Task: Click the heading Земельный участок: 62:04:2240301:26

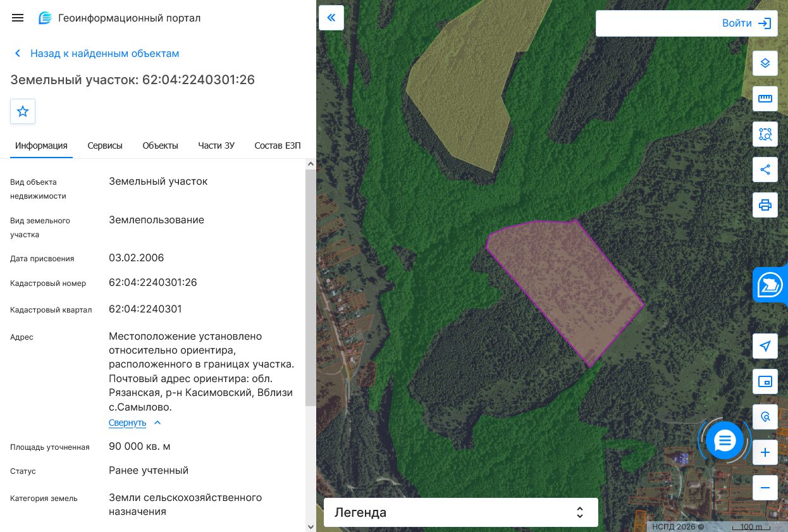Action: [133, 80]
